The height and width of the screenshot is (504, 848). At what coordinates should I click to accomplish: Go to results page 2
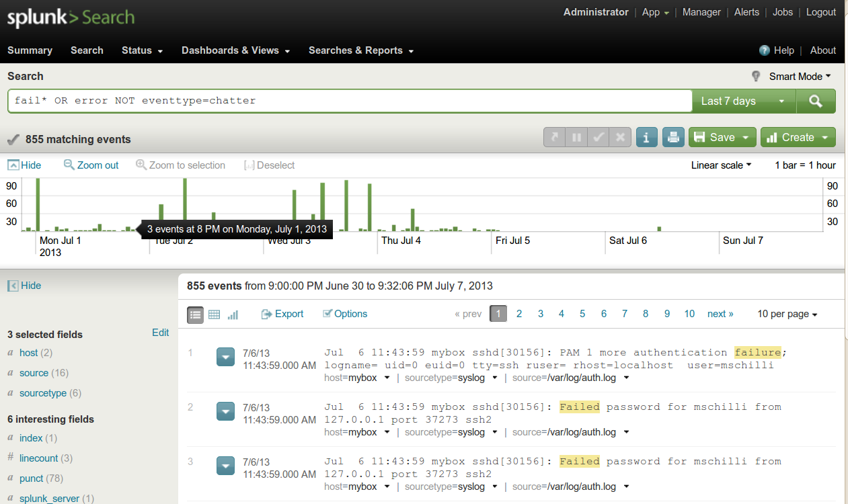click(x=519, y=314)
